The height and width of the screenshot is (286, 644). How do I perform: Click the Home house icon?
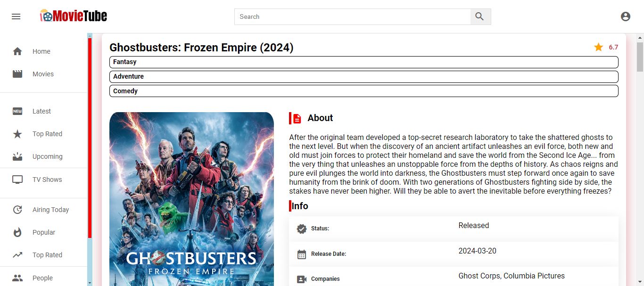[17, 51]
